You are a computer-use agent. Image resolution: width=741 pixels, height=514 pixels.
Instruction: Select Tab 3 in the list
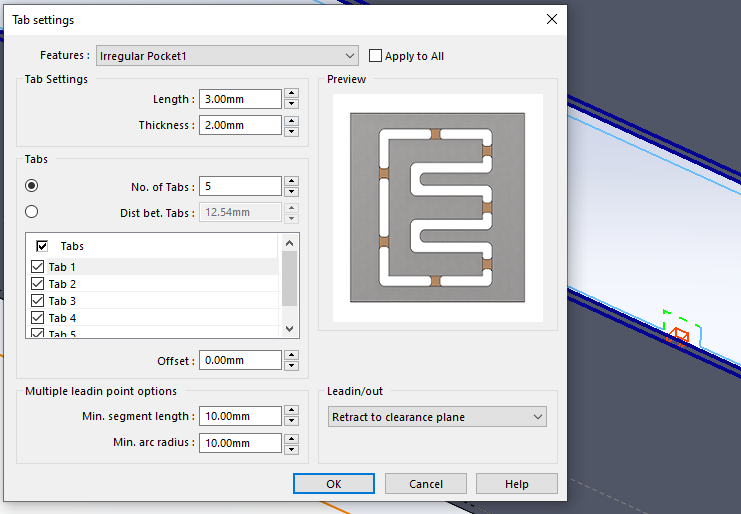(x=62, y=301)
